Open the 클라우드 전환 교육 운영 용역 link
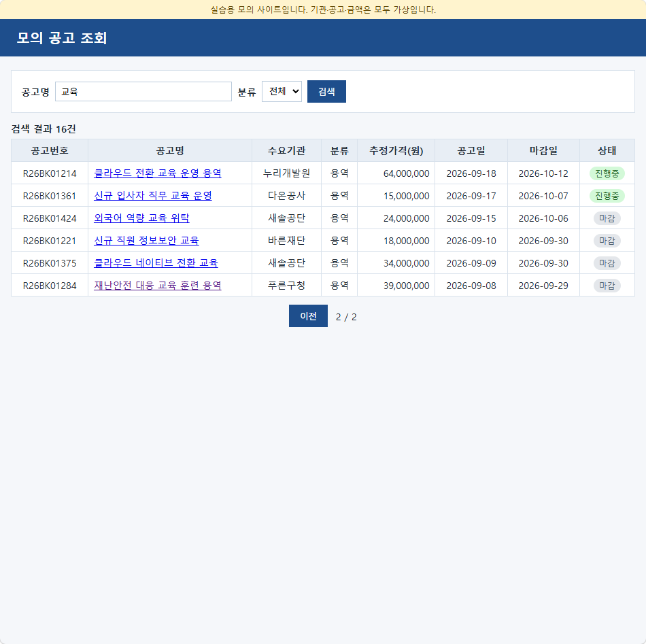646x644 pixels. pyautogui.click(x=157, y=173)
